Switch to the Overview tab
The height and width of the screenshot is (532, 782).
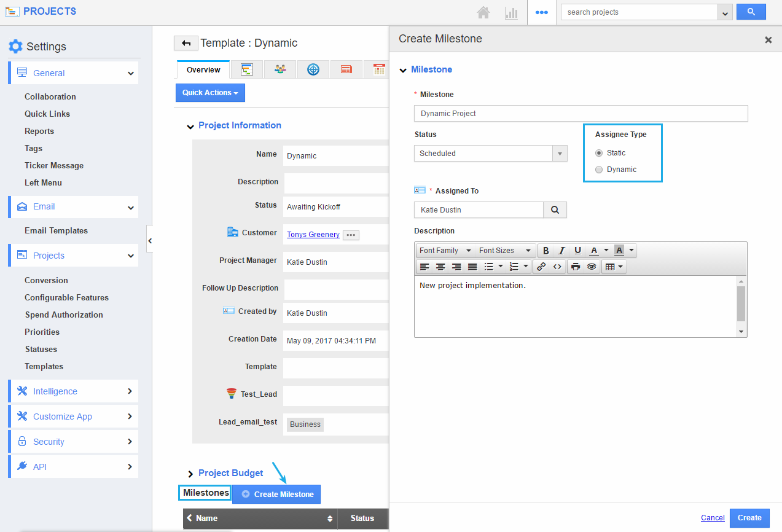(x=203, y=70)
